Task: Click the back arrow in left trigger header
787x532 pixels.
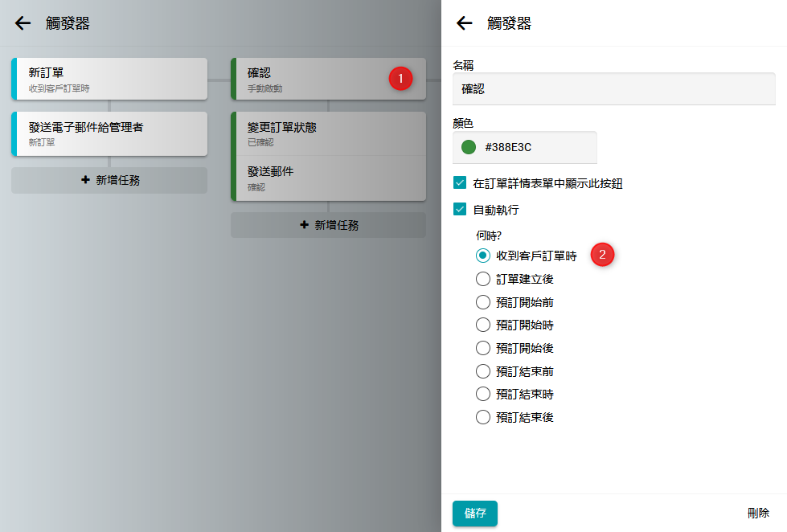Action: click(x=23, y=23)
